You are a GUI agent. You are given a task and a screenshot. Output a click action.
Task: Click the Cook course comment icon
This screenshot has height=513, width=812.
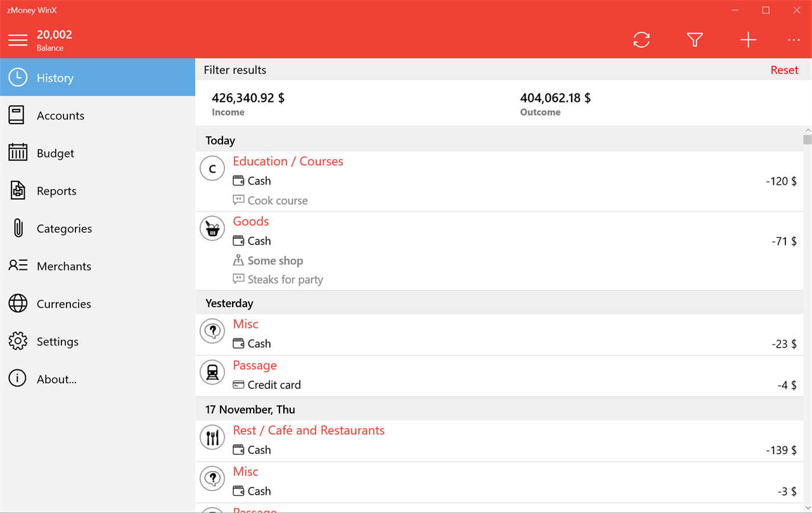tap(238, 200)
